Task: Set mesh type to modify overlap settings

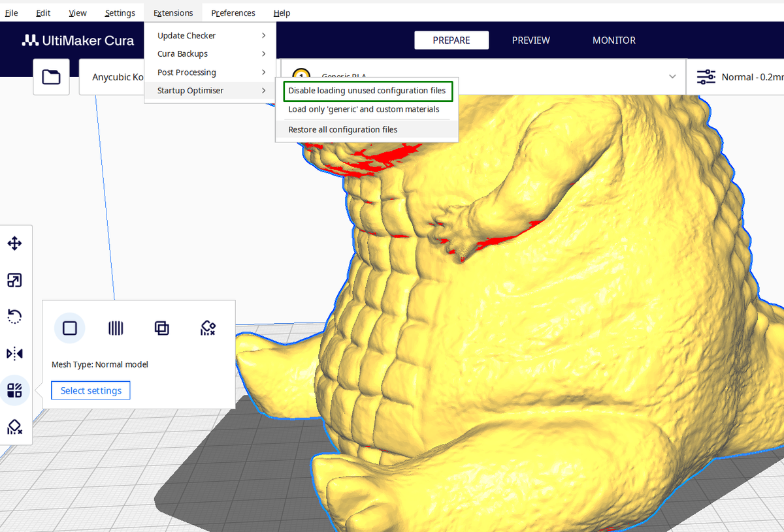Action: 161,328
